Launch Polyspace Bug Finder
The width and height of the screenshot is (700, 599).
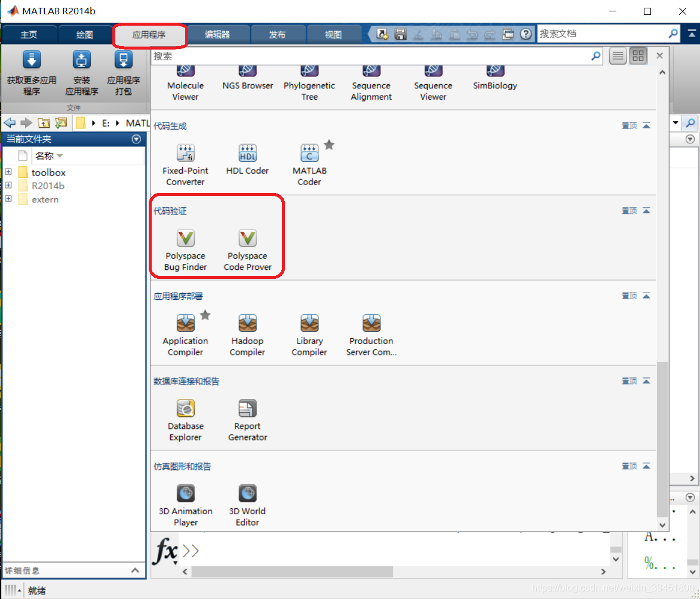185,250
